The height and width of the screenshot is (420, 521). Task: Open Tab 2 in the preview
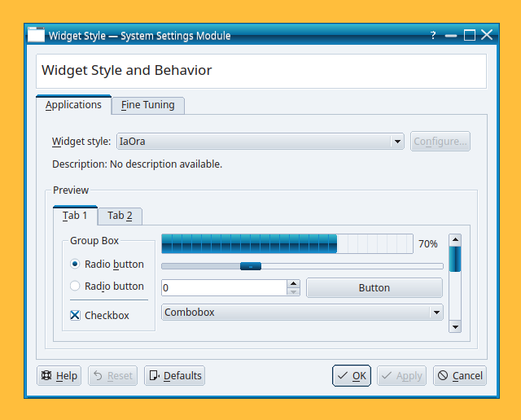tap(120, 216)
